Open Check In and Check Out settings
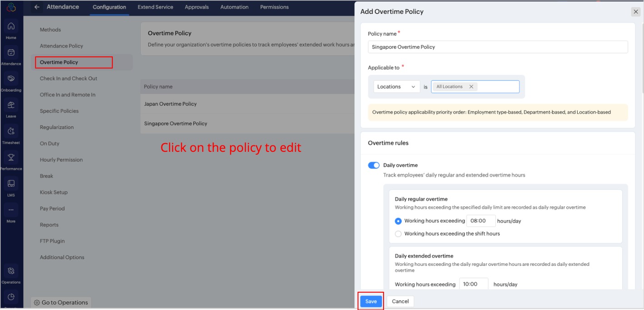Viewport: 644px width, 310px height. [69, 79]
